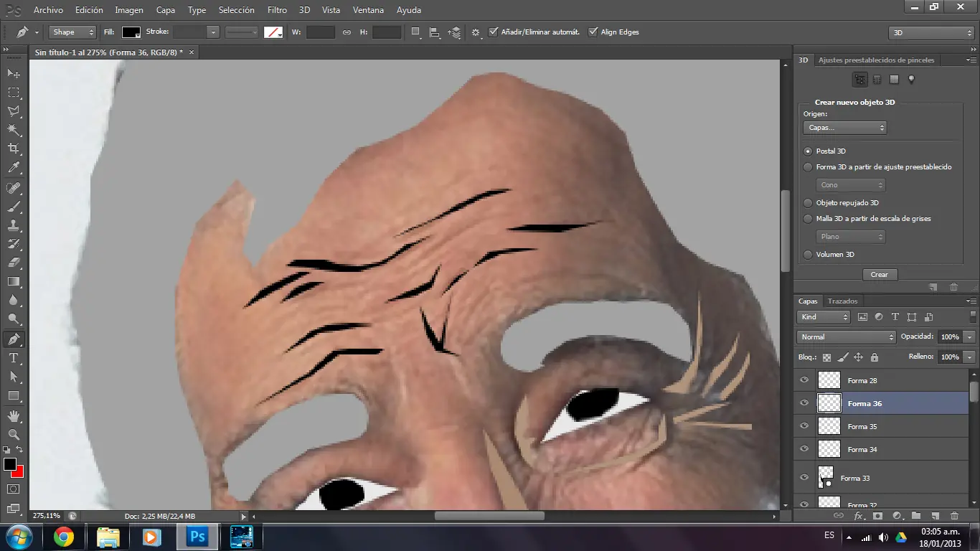Add a layer style (fx)
This screenshot has width=980, height=551.
point(858,516)
